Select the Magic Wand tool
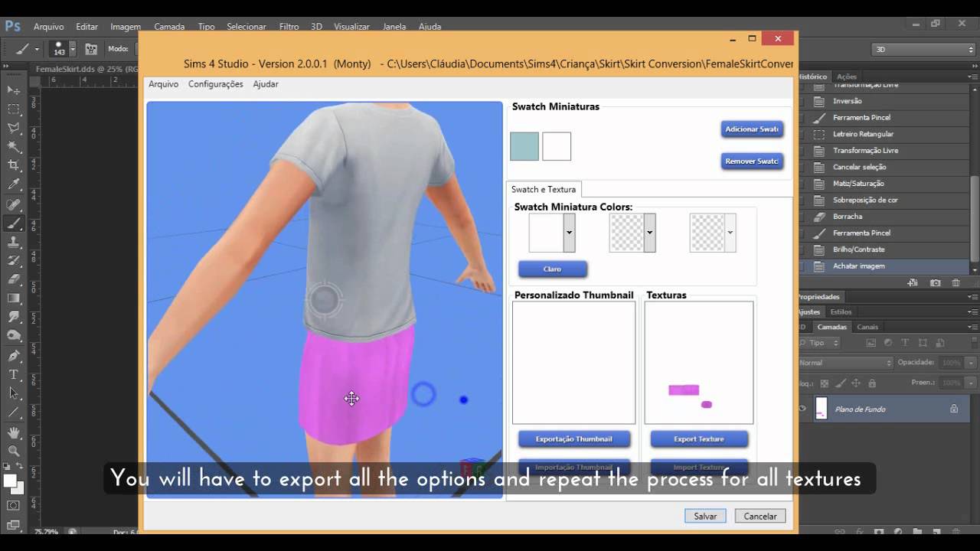The image size is (980, 551). click(x=14, y=147)
